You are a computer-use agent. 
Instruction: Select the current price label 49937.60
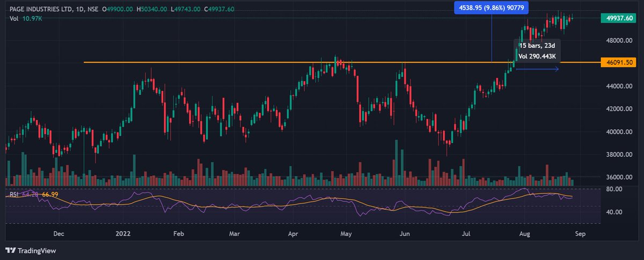[618, 18]
